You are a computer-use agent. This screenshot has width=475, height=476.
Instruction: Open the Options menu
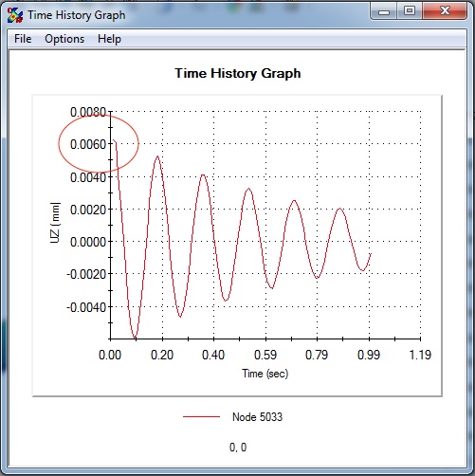point(64,39)
